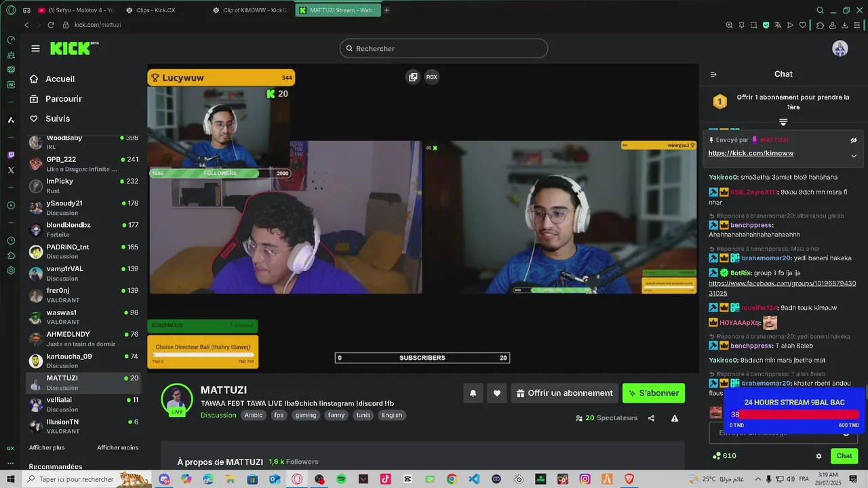Image resolution: width=868 pixels, height=488 pixels.
Task: Open Opera easy setup sliders icon
Action: (x=857, y=25)
